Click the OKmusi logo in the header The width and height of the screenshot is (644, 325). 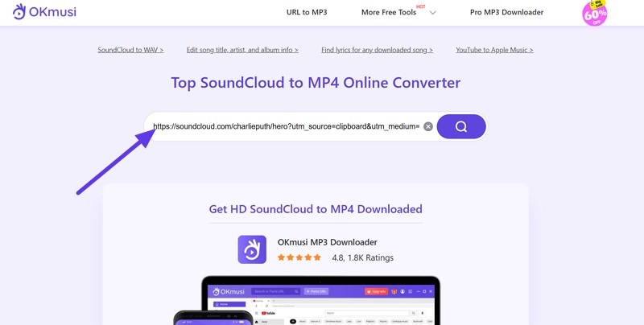[44, 12]
